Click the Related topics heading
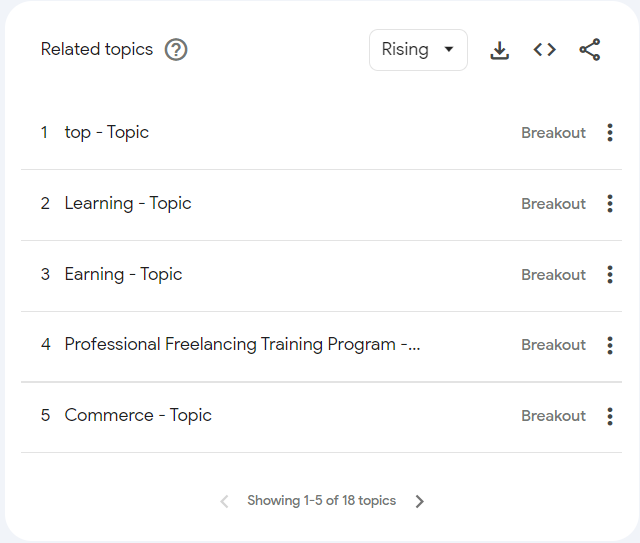 point(97,49)
